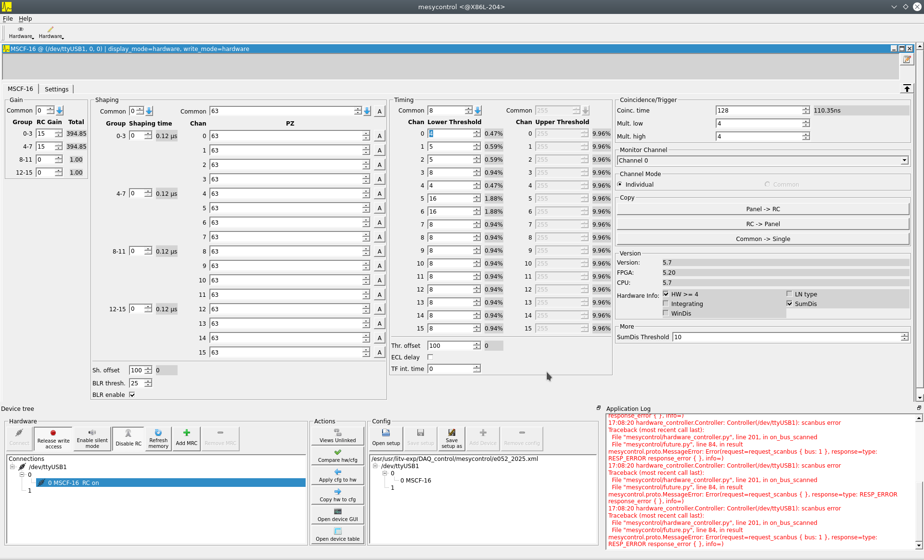Screen dimensions: 924x560
Task: Click Open device GUI button
Action: pos(338,515)
